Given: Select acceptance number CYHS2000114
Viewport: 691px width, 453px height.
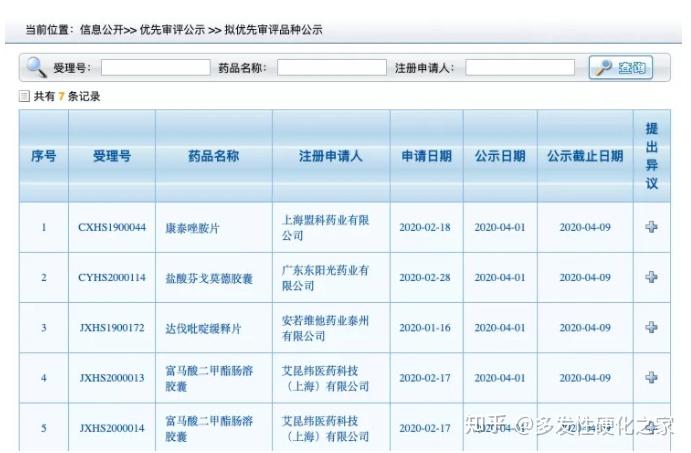Looking at the screenshot, I should [x=112, y=278].
